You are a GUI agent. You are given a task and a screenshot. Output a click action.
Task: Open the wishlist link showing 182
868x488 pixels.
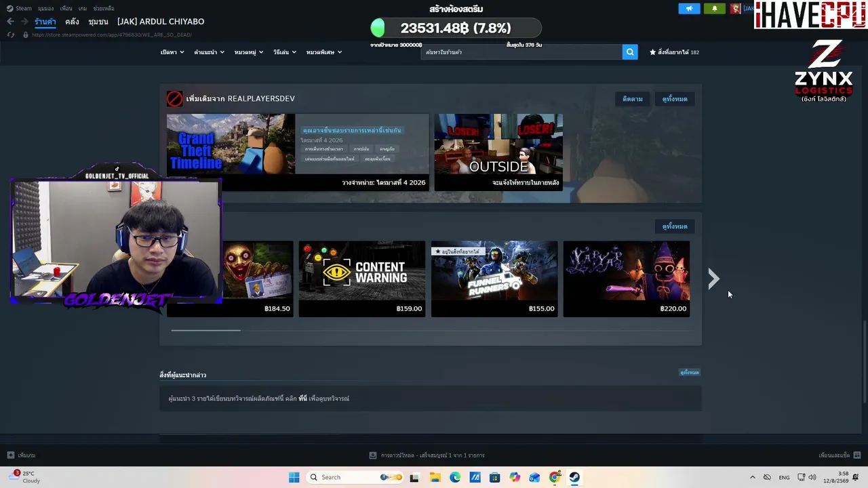674,52
